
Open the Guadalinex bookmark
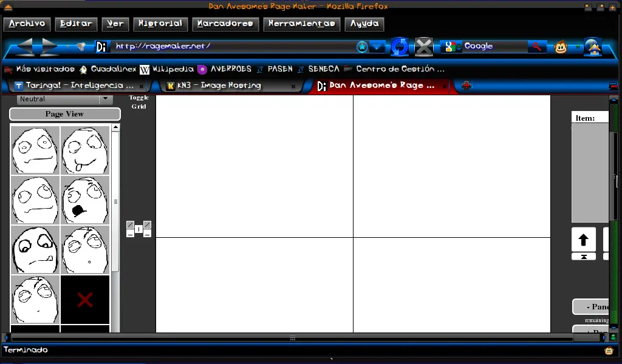click(x=108, y=69)
